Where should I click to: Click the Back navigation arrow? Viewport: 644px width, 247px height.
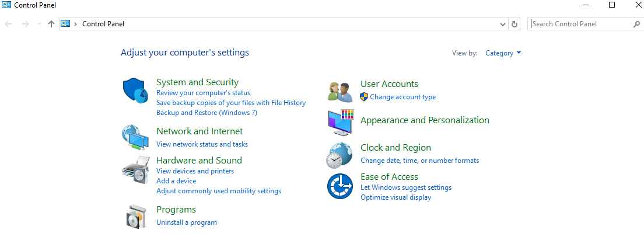click(8, 24)
